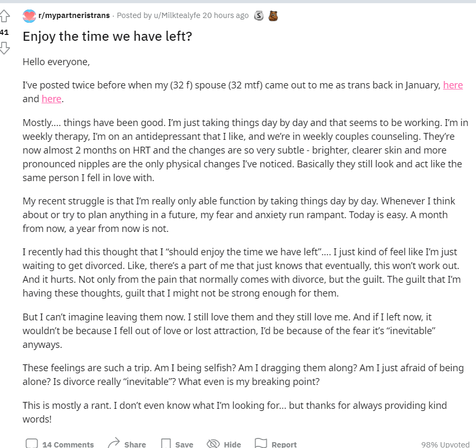Click the vote count 41
Image resolution: width=476 pixels, height=448 pixels.
[x=4, y=32]
